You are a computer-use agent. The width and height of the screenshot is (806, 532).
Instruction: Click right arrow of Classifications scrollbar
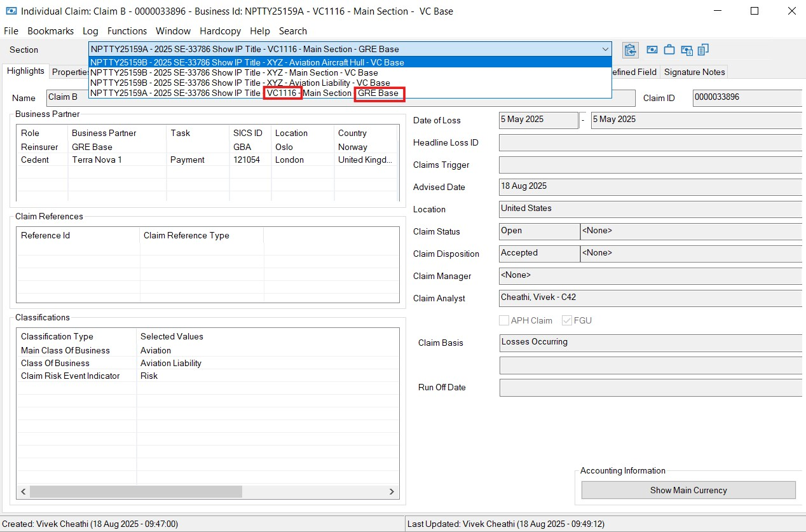(x=392, y=491)
